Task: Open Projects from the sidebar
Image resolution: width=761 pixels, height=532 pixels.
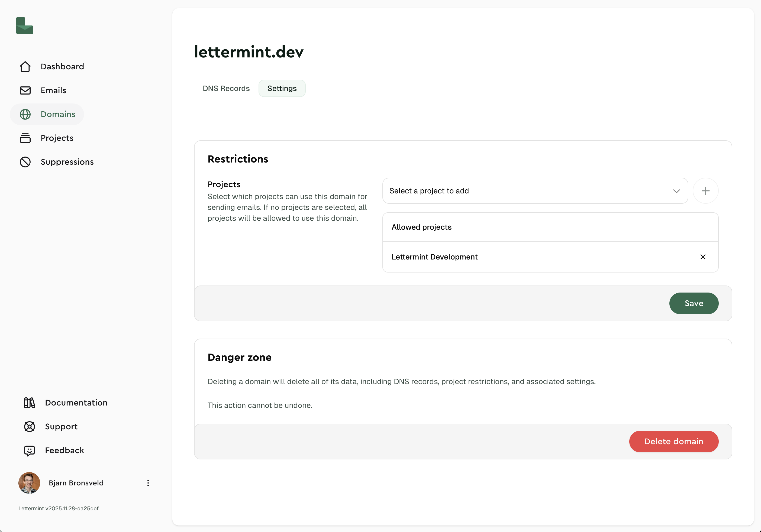Action: pos(57,138)
